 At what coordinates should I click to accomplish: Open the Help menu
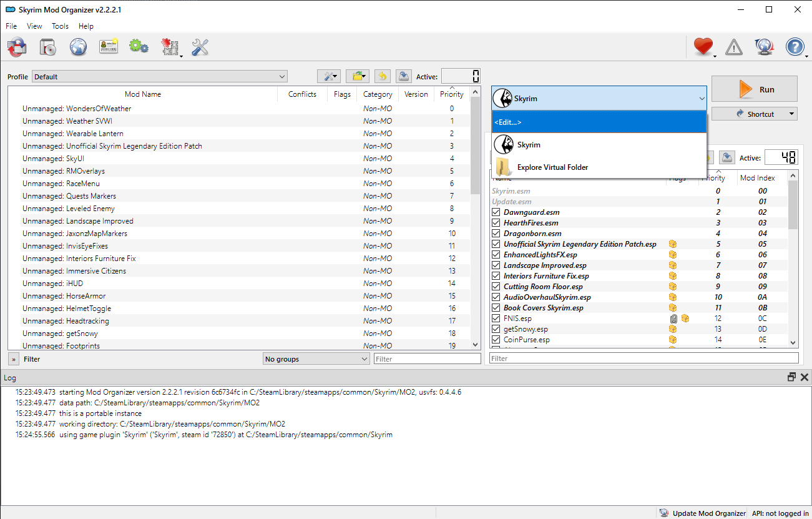point(86,26)
